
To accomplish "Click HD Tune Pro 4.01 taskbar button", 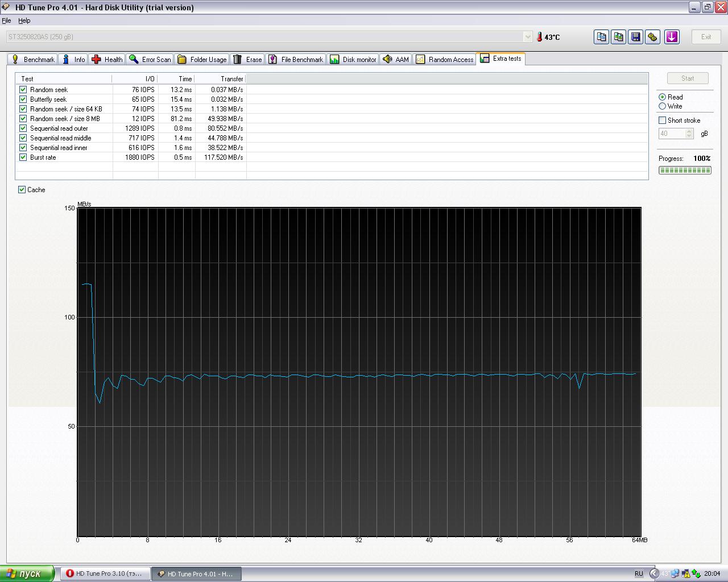I will pos(197,573).
